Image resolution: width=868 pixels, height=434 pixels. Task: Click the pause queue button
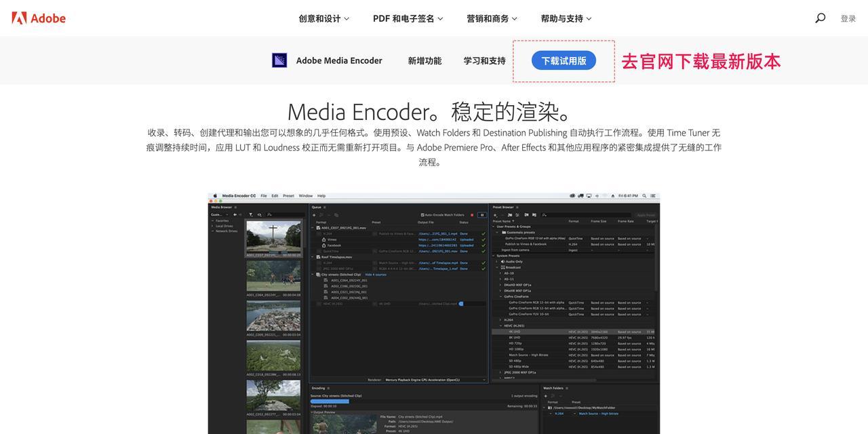[482, 215]
